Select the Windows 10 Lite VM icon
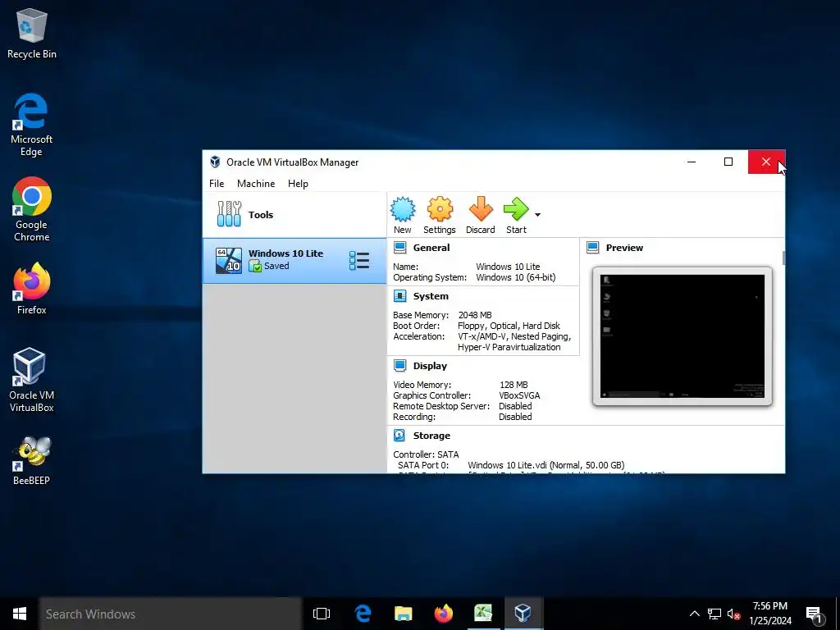 tap(229, 260)
